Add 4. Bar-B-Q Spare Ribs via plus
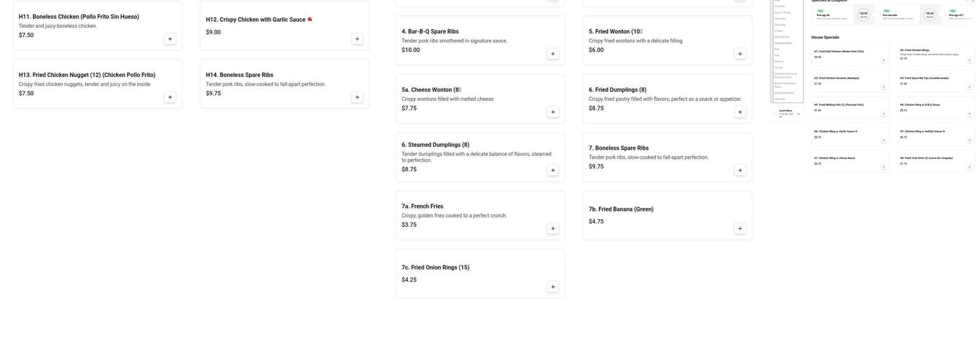Screen dimensions: 980x350 pos(553,54)
